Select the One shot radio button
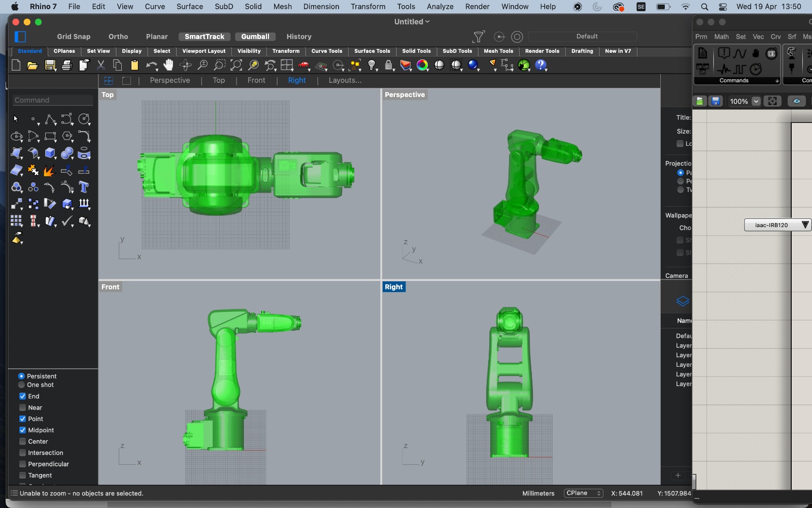This screenshot has height=508, width=812. [x=21, y=385]
